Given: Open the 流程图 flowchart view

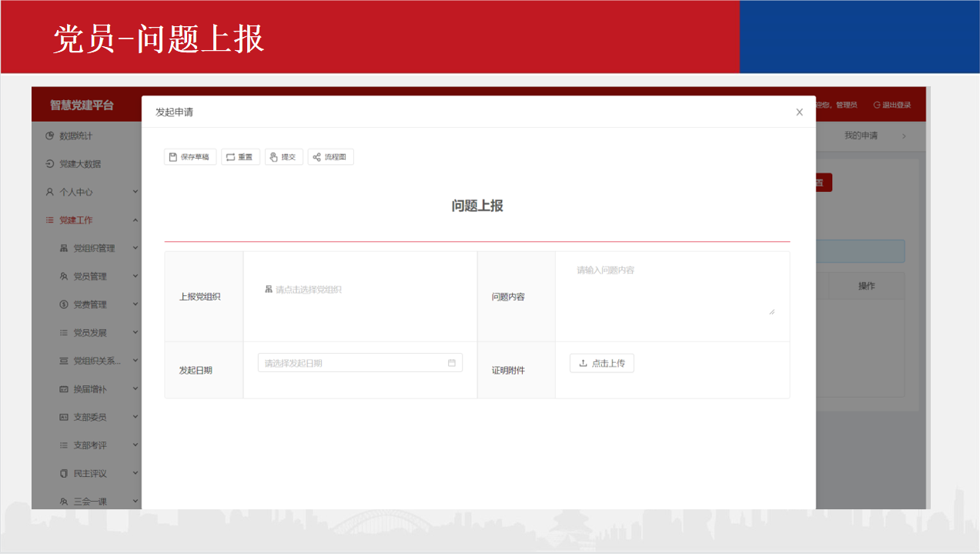Looking at the screenshot, I should tap(330, 157).
